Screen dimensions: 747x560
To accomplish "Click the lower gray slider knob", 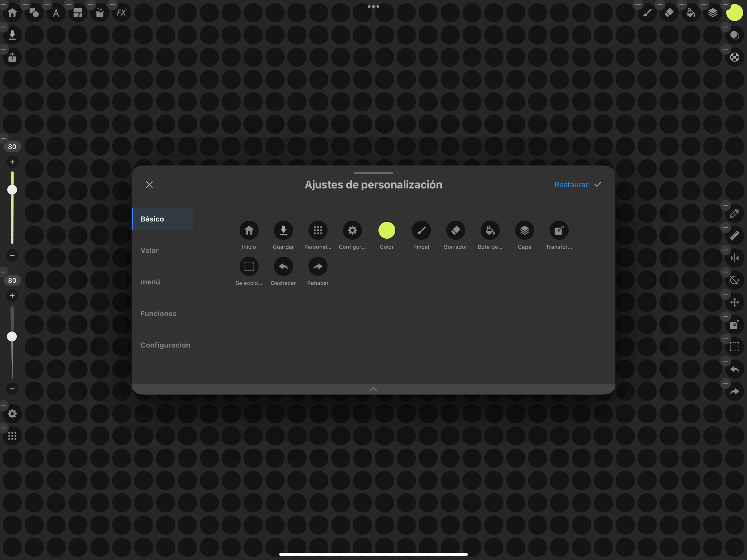I will 12,336.
